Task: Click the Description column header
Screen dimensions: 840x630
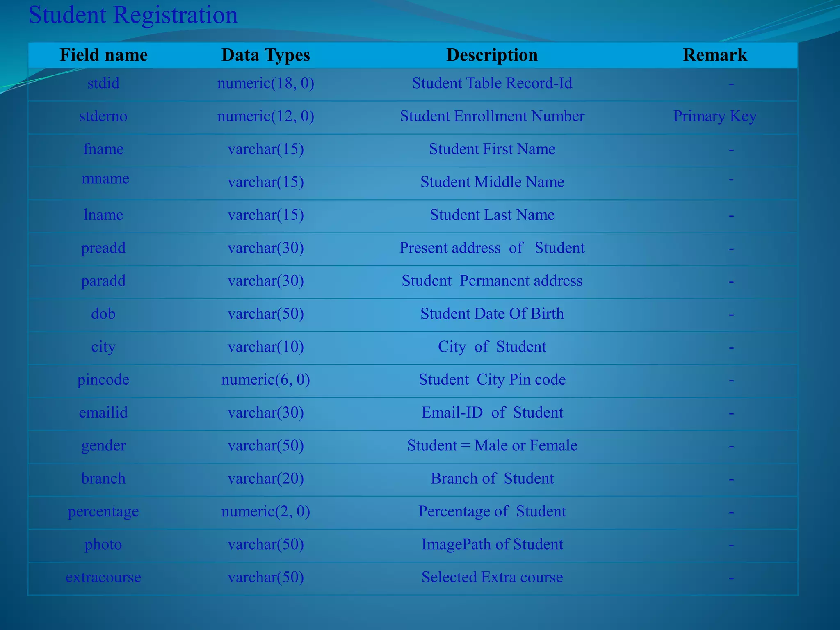Action: coord(492,55)
